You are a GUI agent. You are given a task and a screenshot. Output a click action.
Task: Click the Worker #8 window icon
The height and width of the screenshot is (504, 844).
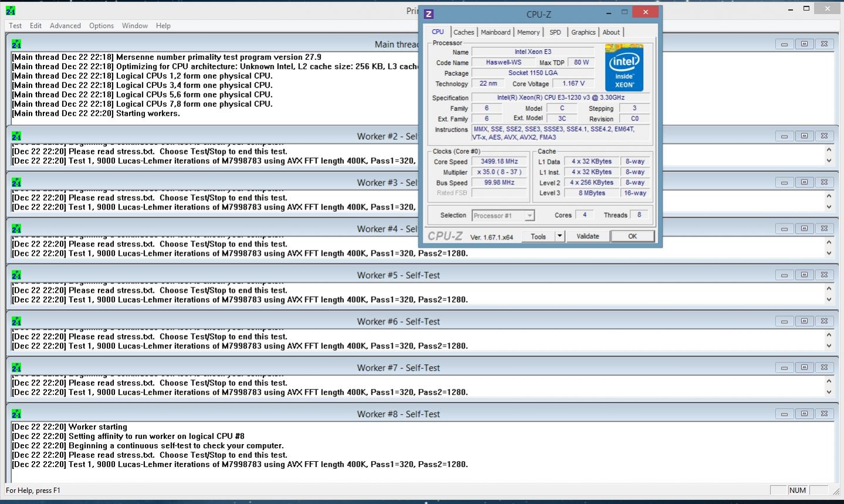(x=16, y=414)
